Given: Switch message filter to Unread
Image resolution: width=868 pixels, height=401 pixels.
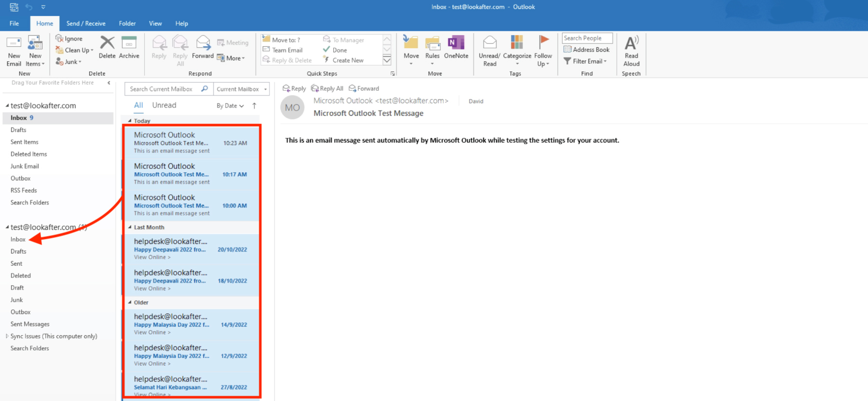Looking at the screenshot, I should click(x=164, y=105).
